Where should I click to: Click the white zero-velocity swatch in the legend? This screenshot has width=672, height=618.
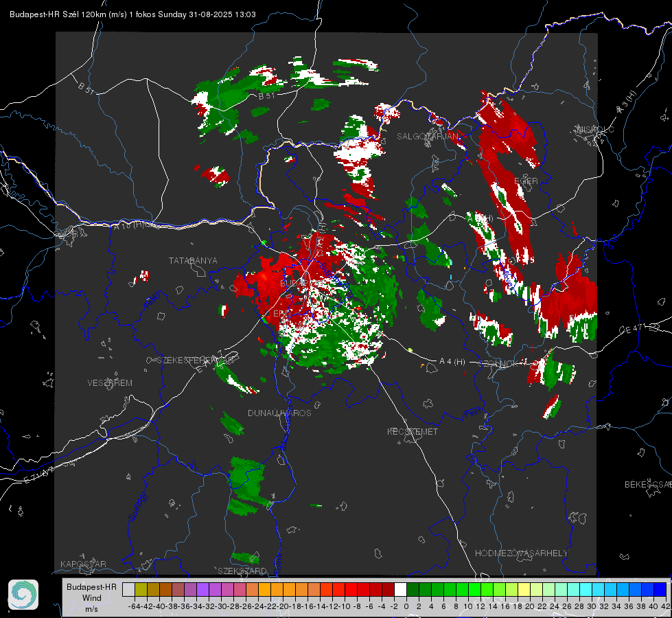tap(400, 589)
